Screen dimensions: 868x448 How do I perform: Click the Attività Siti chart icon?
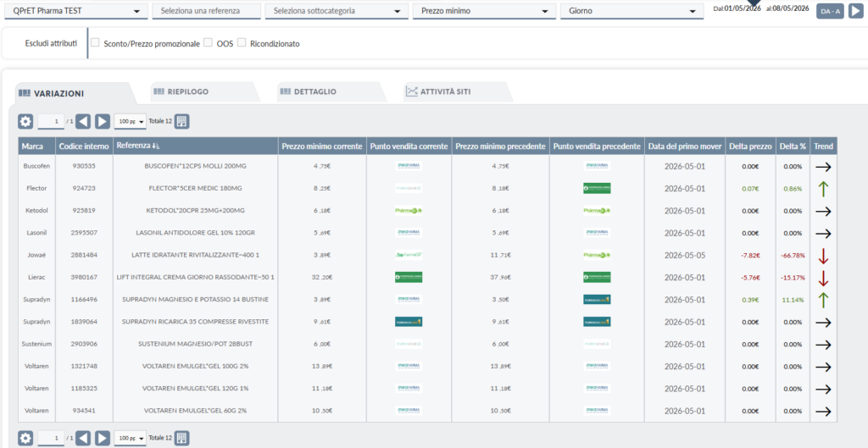[x=411, y=91]
